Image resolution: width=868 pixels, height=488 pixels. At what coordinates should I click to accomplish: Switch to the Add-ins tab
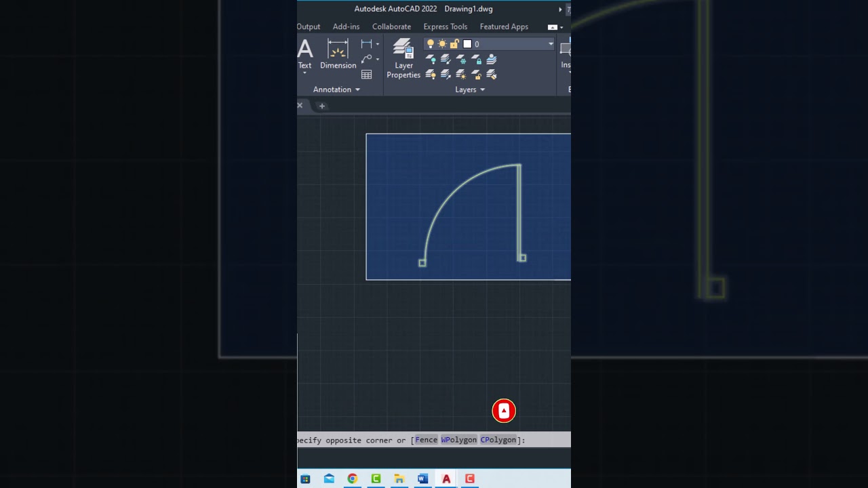(x=346, y=26)
